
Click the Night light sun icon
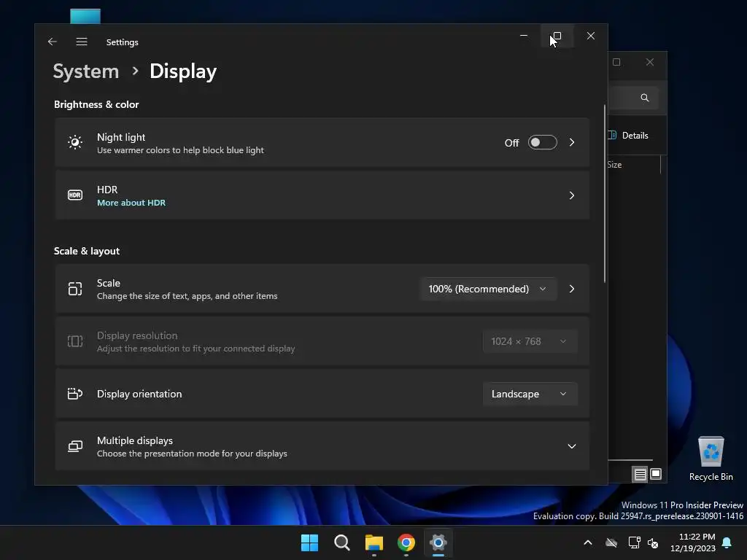75,142
